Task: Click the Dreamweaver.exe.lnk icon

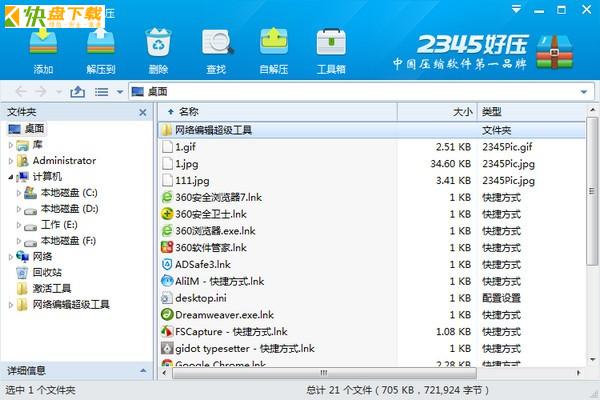Action: 167,315
